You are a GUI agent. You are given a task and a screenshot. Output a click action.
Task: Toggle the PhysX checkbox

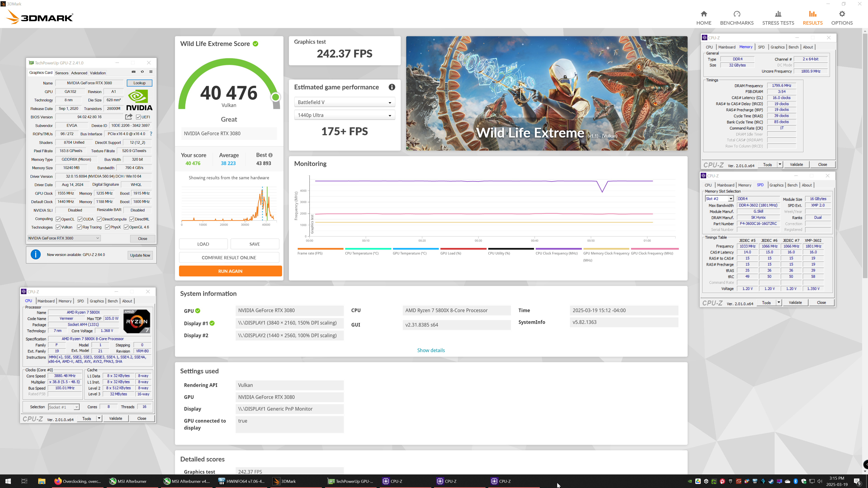pos(107,227)
